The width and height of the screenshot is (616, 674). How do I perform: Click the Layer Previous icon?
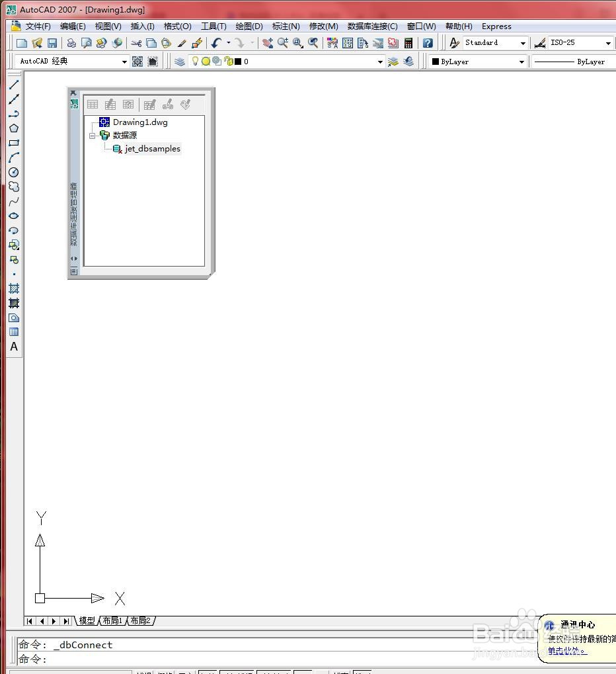click(x=408, y=62)
